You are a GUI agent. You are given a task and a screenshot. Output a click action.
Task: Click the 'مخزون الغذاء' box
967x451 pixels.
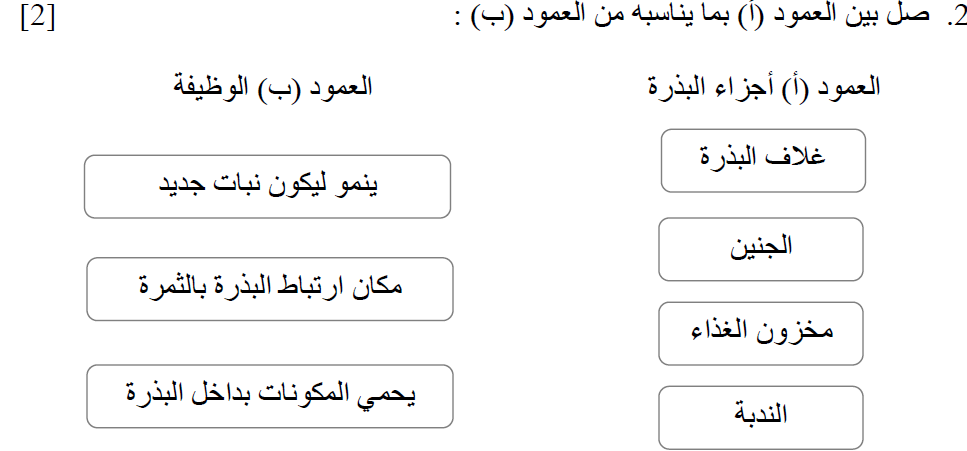coord(760,333)
